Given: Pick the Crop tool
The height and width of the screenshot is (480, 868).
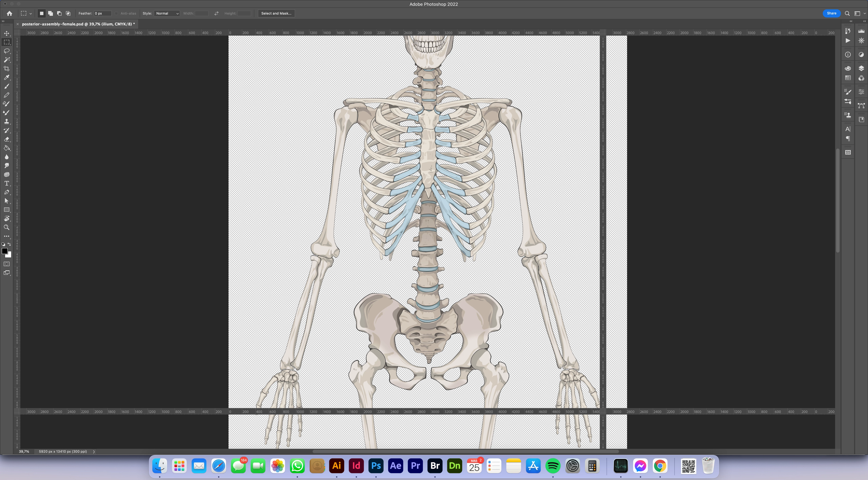Looking at the screenshot, I should 6,69.
